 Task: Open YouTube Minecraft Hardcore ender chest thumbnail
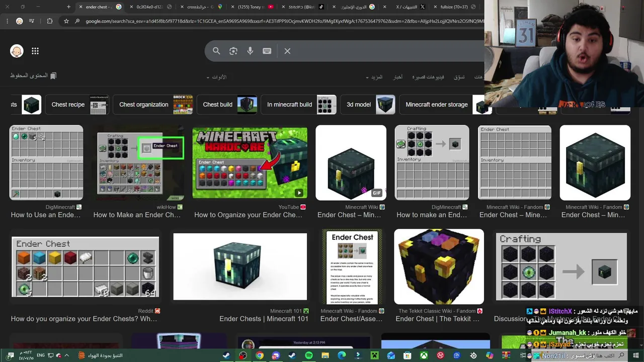tap(250, 162)
